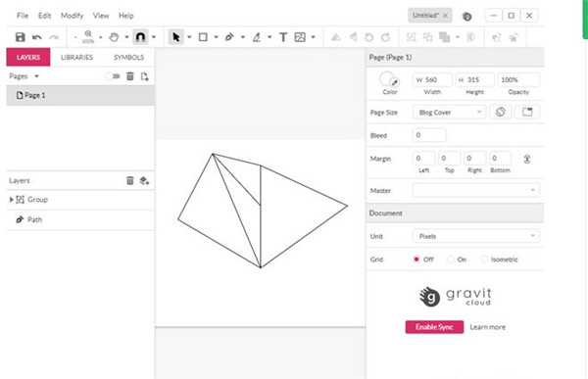Click the Flip Vertical icon
Viewport: 588px width, 379px height.
[336, 37]
